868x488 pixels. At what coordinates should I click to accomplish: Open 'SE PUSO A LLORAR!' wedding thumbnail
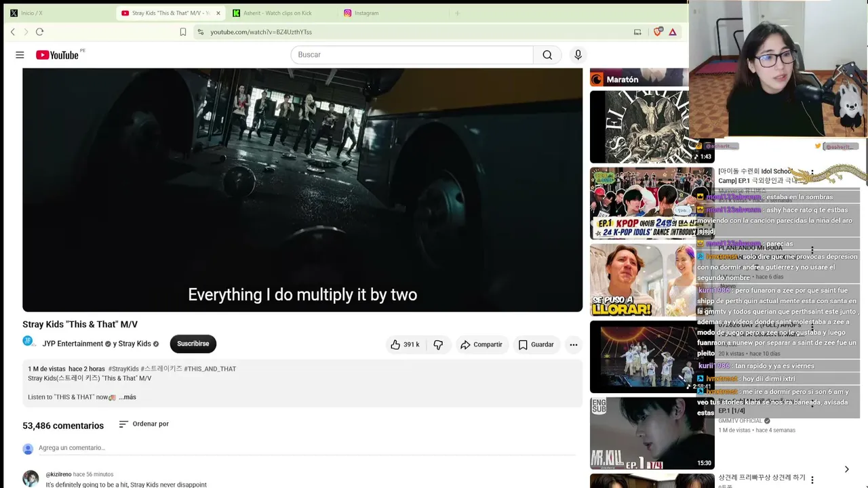click(652, 280)
